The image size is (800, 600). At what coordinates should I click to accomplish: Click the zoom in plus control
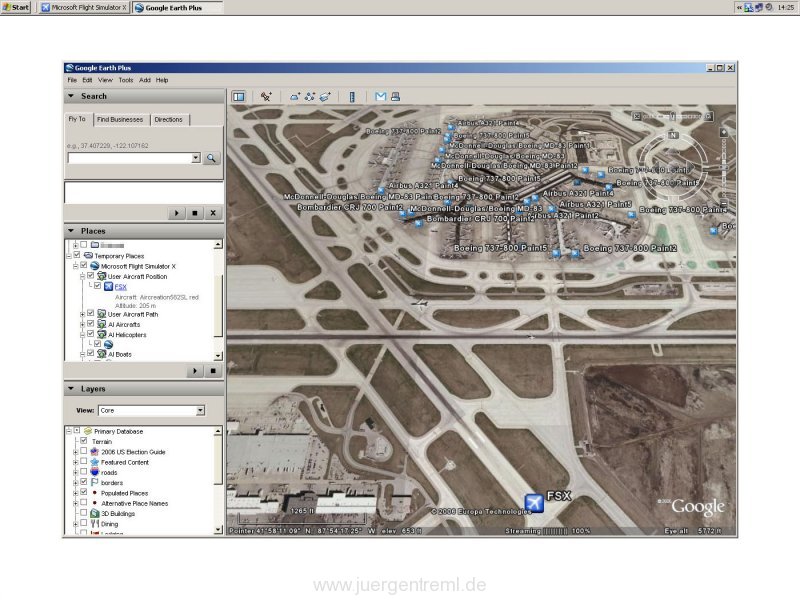click(x=723, y=133)
